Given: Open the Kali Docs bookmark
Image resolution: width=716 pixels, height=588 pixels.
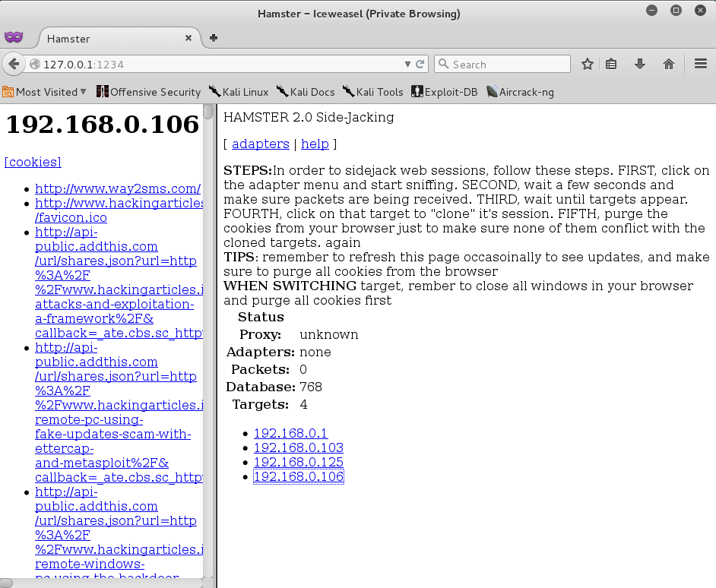Looking at the screenshot, I should (x=306, y=92).
